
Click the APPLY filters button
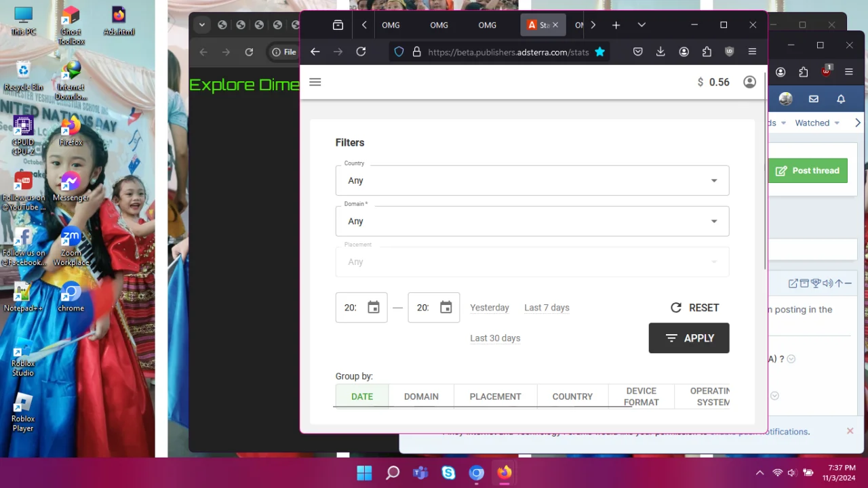click(689, 338)
